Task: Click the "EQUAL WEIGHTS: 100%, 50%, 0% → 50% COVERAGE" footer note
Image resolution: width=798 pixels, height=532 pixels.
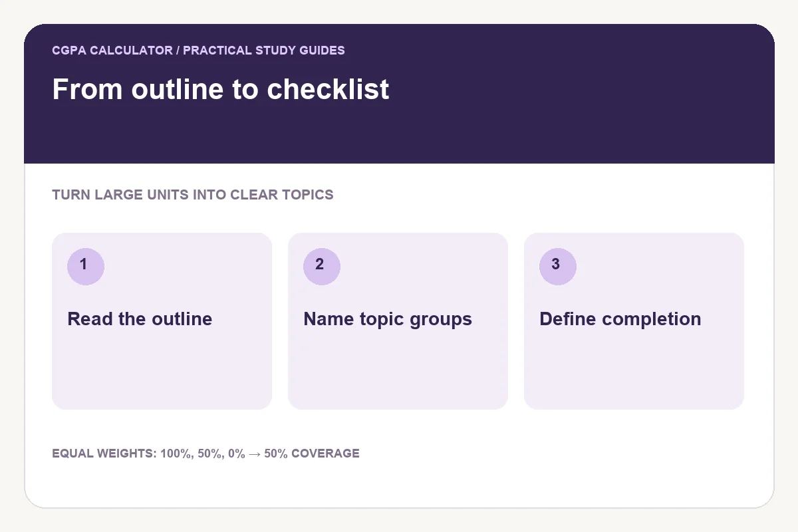Action: tap(205, 454)
